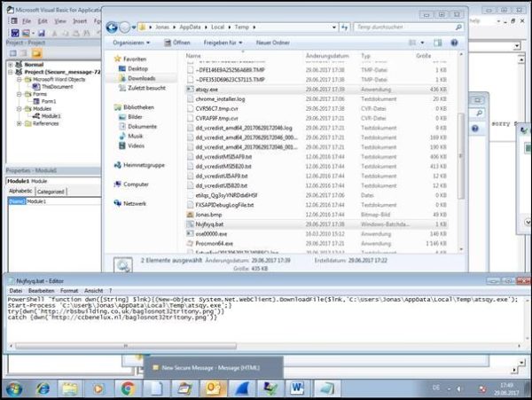Open Datei menu in Editor
The image size is (532, 400).
pyautogui.click(x=16, y=291)
